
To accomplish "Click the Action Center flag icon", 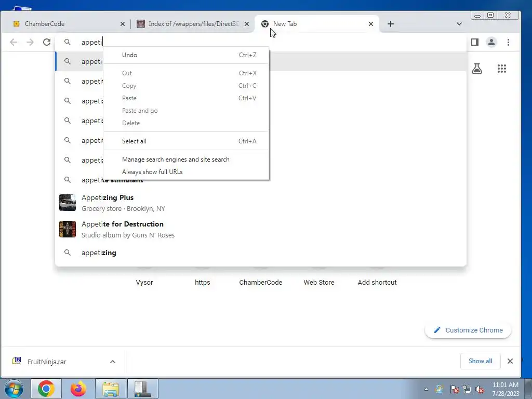I will coord(454,389).
